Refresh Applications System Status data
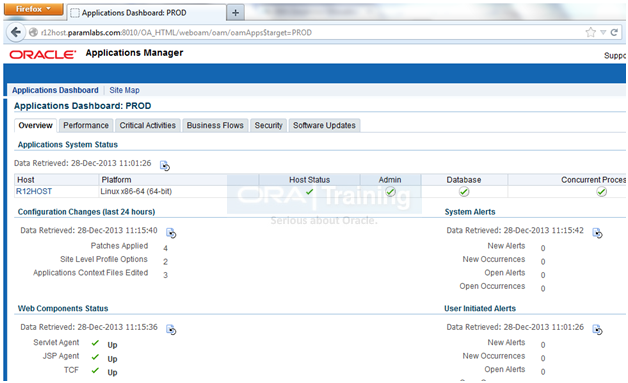 pos(165,165)
